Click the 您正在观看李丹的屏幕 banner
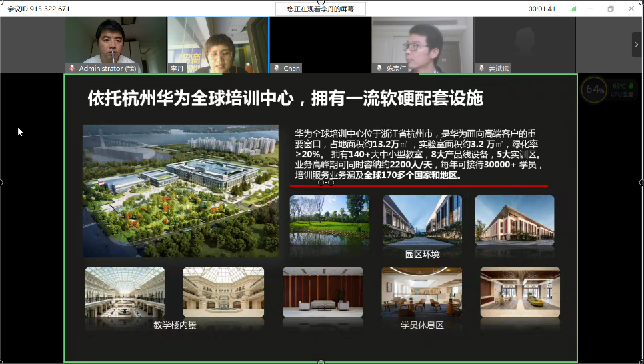This screenshot has width=644, height=364. point(321,9)
